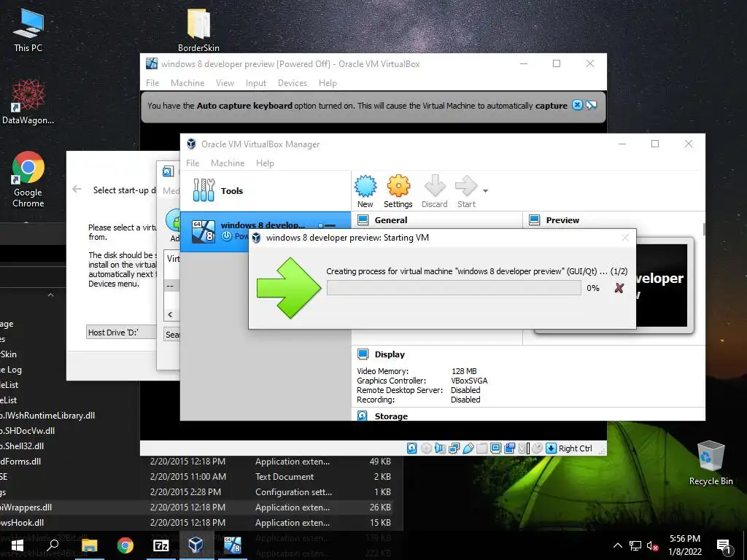Image resolution: width=747 pixels, height=560 pixels.
Task: Open Input menu in the VM window
Action: tap(256, 83)
